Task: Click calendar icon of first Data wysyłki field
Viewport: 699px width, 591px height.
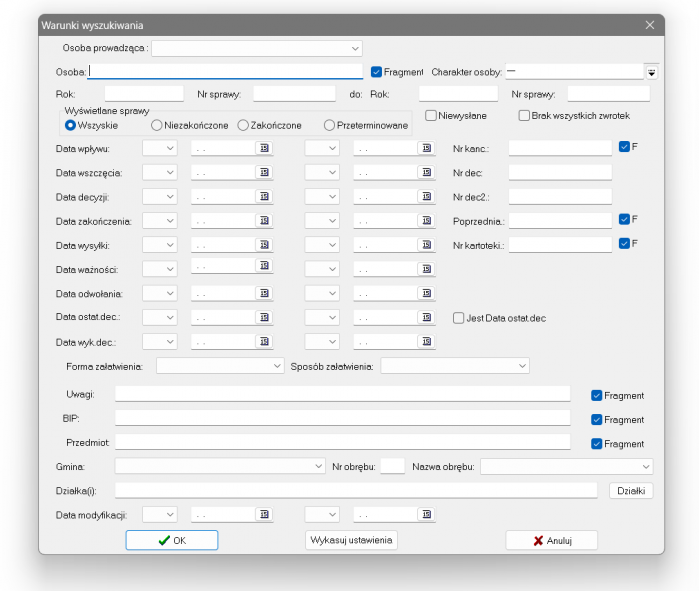Action: pyautogui.click(x=265, y=245)
